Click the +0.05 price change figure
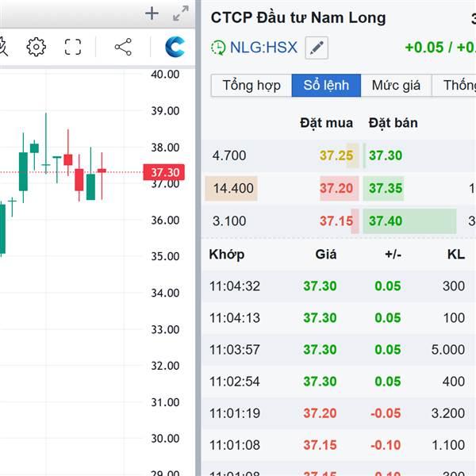Viewport: 476px width, 476px height. pyautogui.click(x=424, y=48)
